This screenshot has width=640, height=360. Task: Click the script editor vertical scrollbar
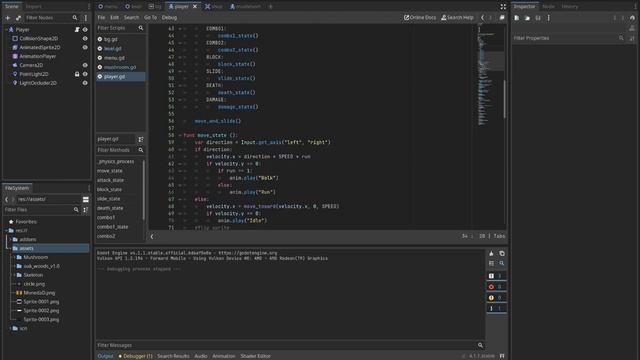505,99
